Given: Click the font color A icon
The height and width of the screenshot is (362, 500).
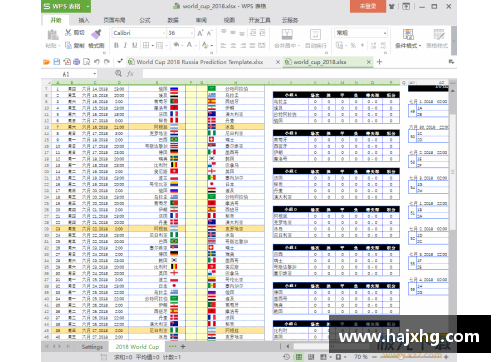Looking at the screenshot, I should (189, 45).
